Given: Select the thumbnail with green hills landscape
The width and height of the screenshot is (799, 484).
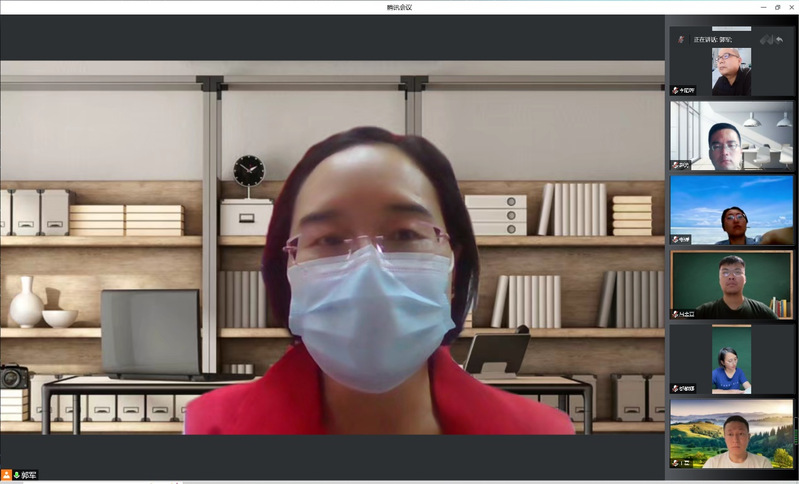Looking at the screenshot, I should click(732, 434).
